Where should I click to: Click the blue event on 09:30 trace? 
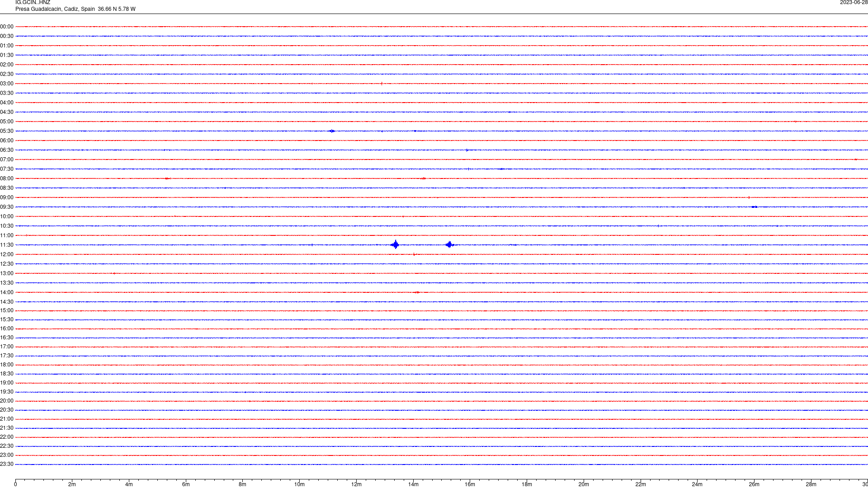tap(755, 207)
